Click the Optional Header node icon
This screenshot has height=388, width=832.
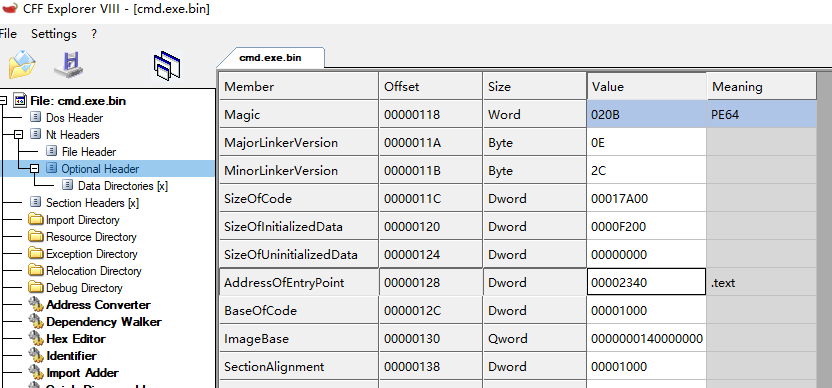pyautogui.click(x=52, y=169)
